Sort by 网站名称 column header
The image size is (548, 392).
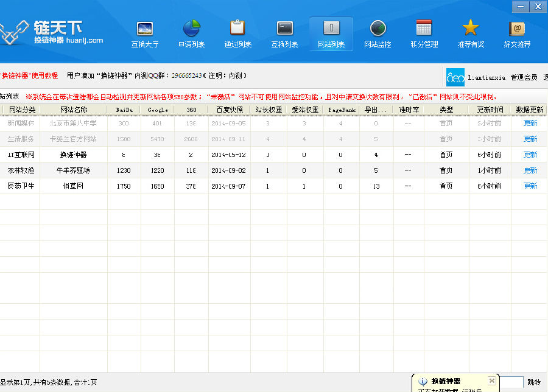74,110
